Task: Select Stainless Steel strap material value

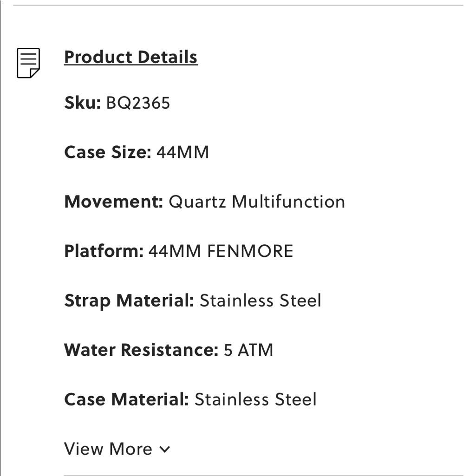Action: click(x=261, y=300)
